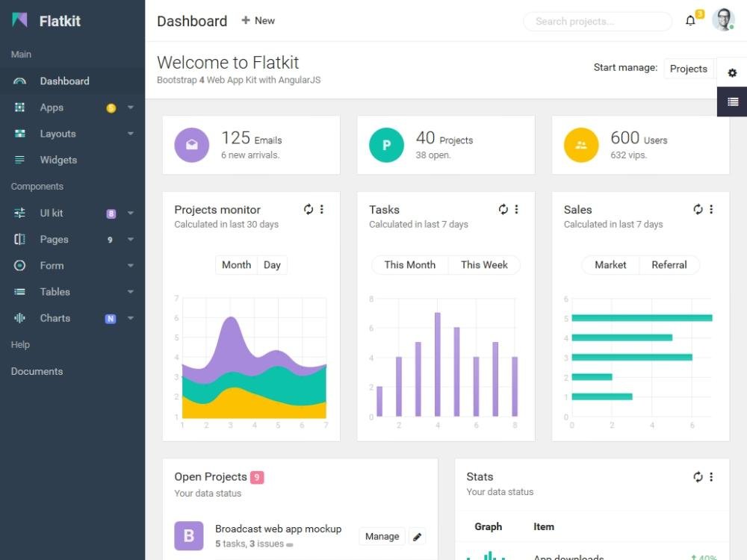Open the Tasks card three-dot menu
Viewport: 747px width, 560px height.
(516, 210)
